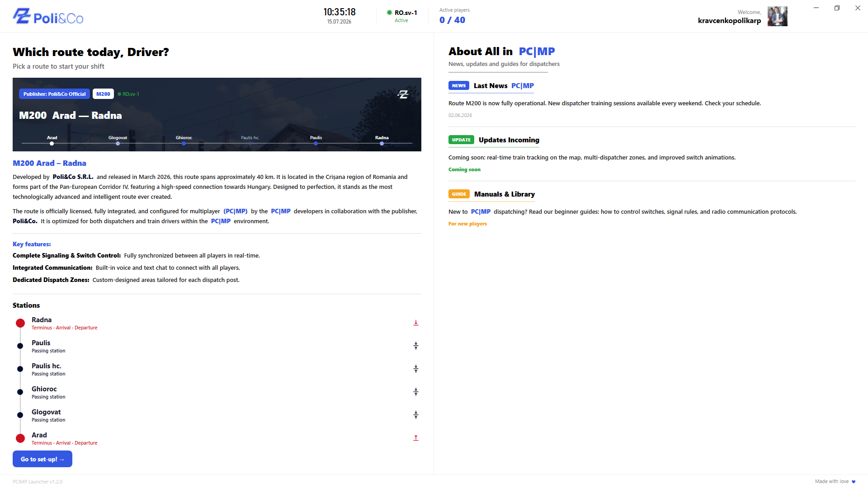Select the Radna marker on the route line
This screenshot has width=868, height=488.
point(382,143)
